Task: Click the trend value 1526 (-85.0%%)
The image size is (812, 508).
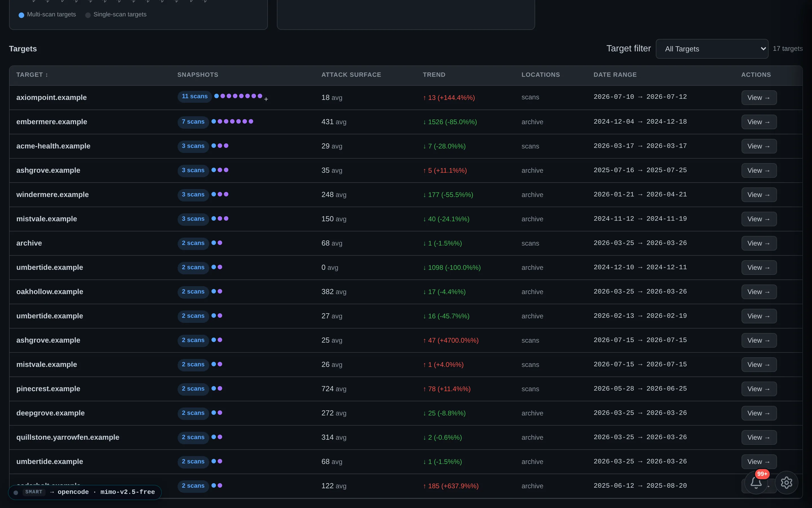Action: (x=450, y=122)
